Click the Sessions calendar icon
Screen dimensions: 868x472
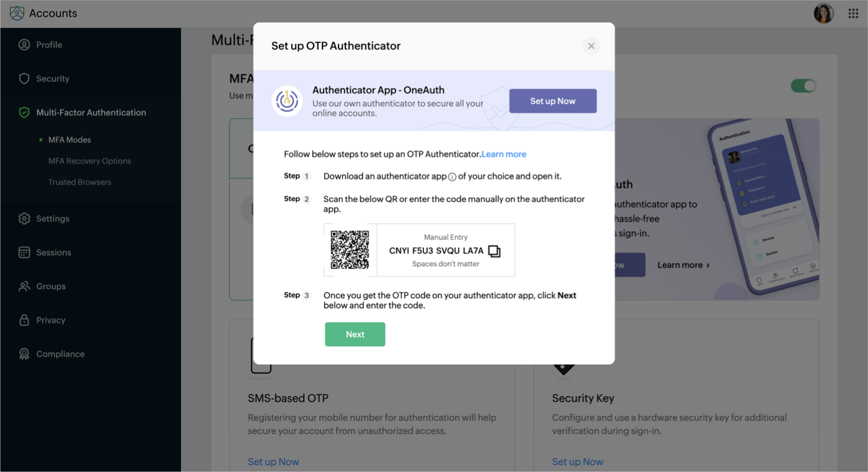click(24, 253)
